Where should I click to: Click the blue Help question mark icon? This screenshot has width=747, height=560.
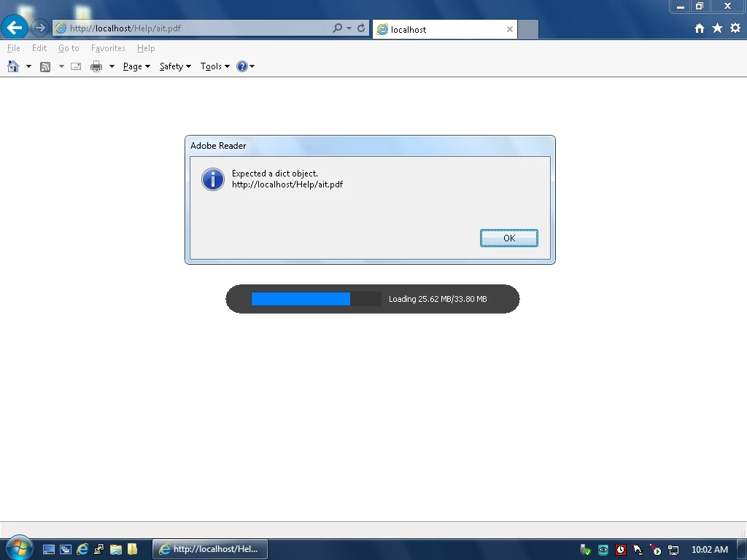pyautogui.click(x=242, y=66)
